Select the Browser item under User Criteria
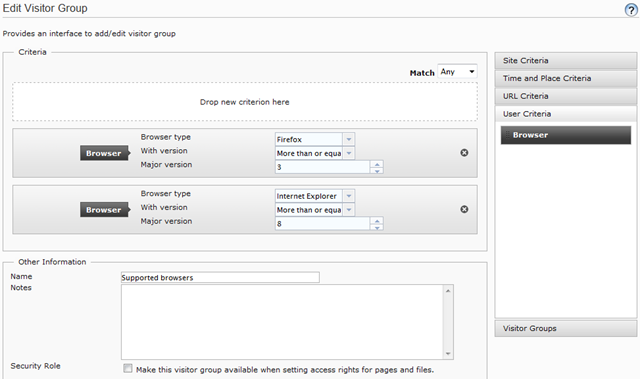The width and height of the screenshot is (640, 379). [566, 135]
